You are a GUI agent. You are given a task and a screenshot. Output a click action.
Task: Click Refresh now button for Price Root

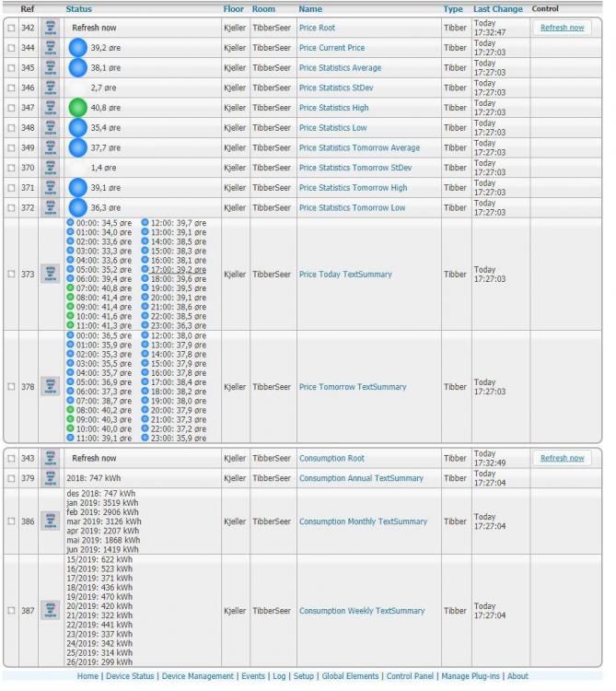(x=562, y=28)
